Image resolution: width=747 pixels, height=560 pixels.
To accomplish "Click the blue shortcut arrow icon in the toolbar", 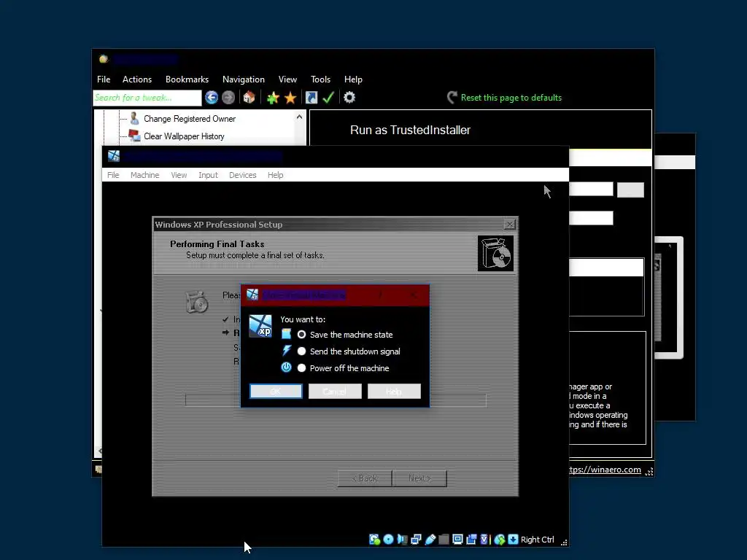I will 311,98.
